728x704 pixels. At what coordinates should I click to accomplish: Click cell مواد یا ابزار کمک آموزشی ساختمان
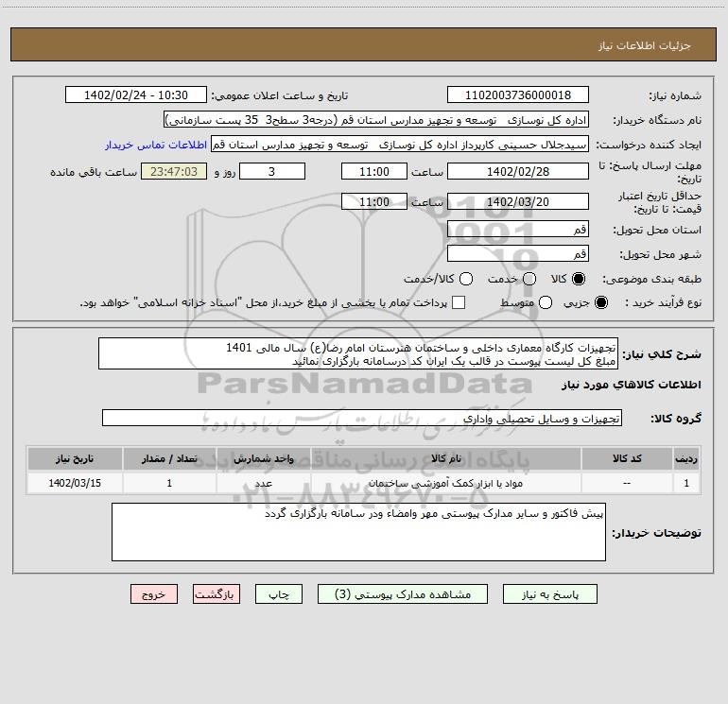445,483
